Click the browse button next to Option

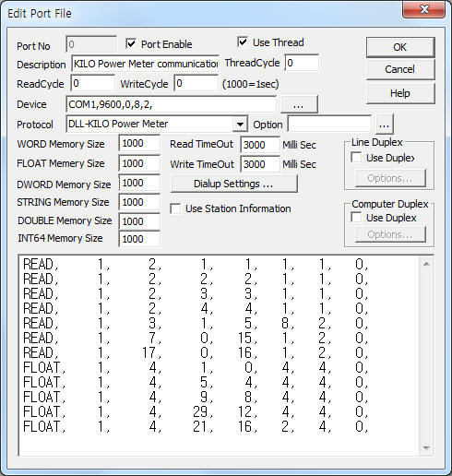(384, 125)
